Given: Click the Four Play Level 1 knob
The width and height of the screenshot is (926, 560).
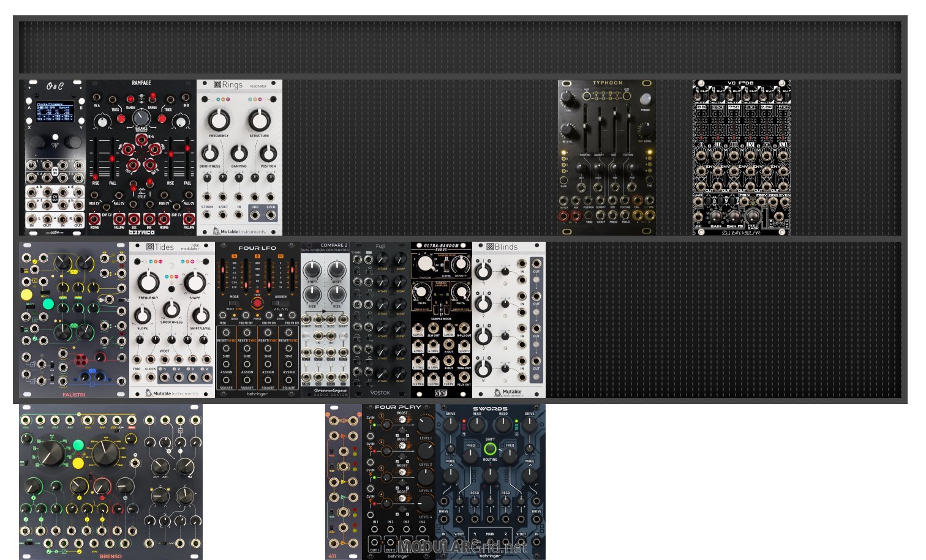Looking at the screenshot, I should tap(425, 424).
